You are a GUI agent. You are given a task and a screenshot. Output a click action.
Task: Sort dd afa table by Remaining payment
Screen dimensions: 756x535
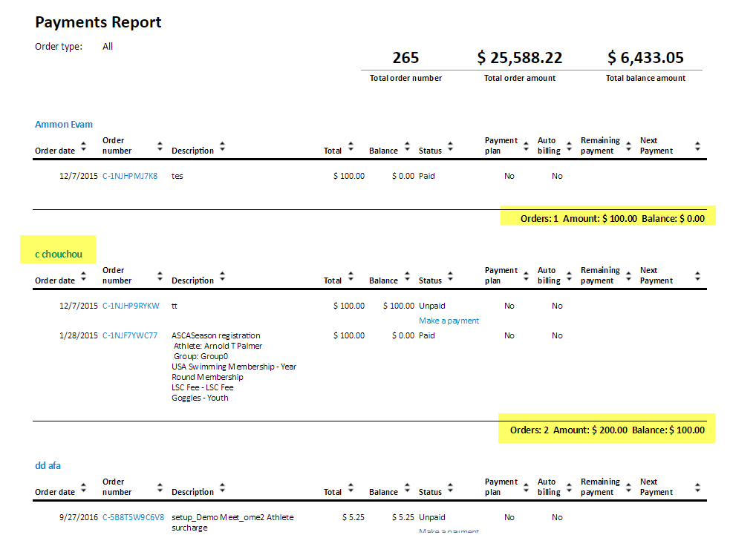(x=628, y=488)
